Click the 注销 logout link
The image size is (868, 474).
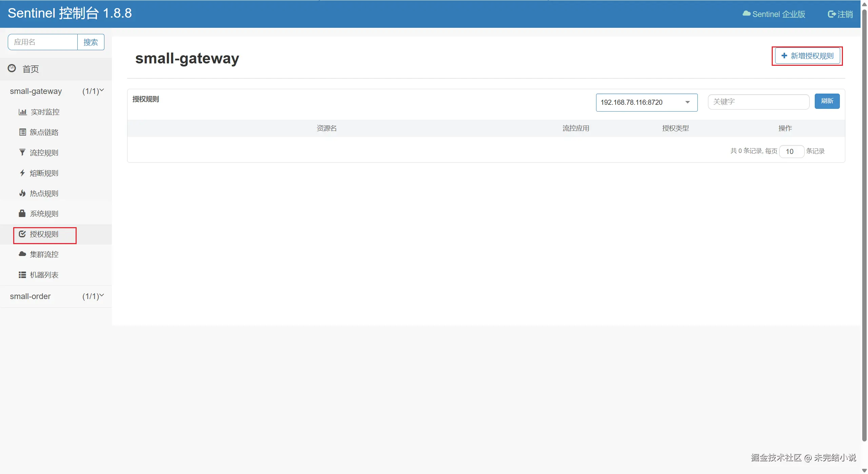(840, 14)
